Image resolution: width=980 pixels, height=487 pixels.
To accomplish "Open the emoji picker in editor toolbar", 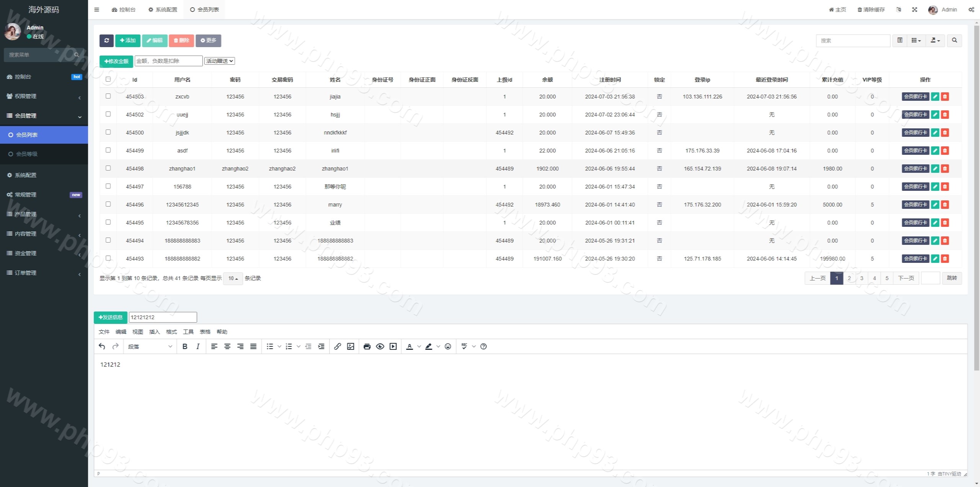I will [448, 346].
